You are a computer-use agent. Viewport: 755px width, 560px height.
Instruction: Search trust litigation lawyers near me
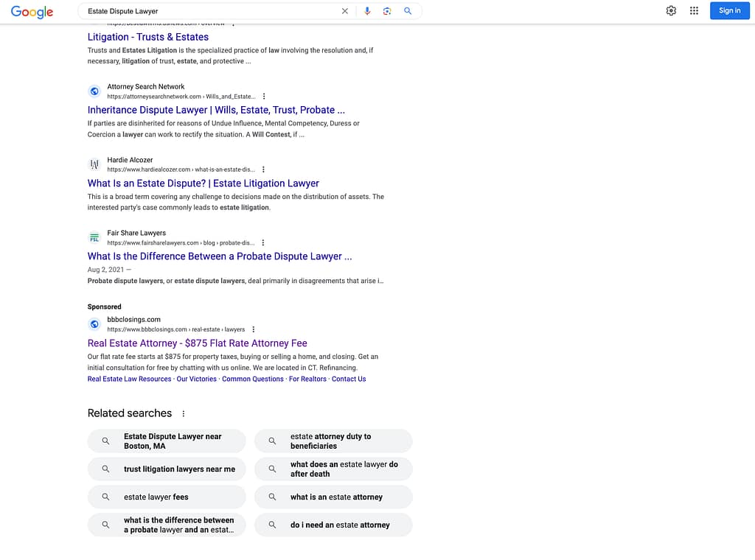[x=167, y=469]
